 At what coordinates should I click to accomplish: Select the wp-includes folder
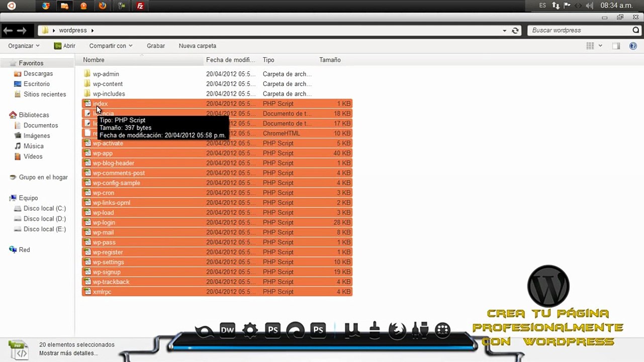(x=109, y=94)
